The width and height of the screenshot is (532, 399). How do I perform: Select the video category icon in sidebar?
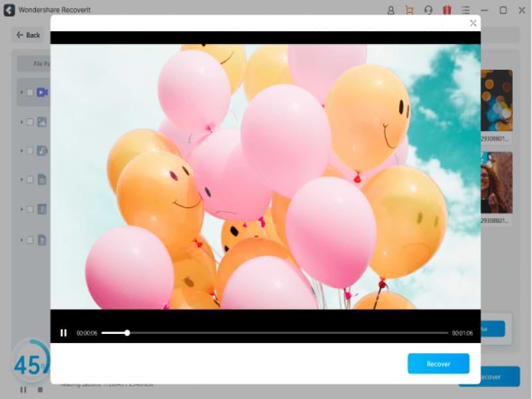coord(42,92)
